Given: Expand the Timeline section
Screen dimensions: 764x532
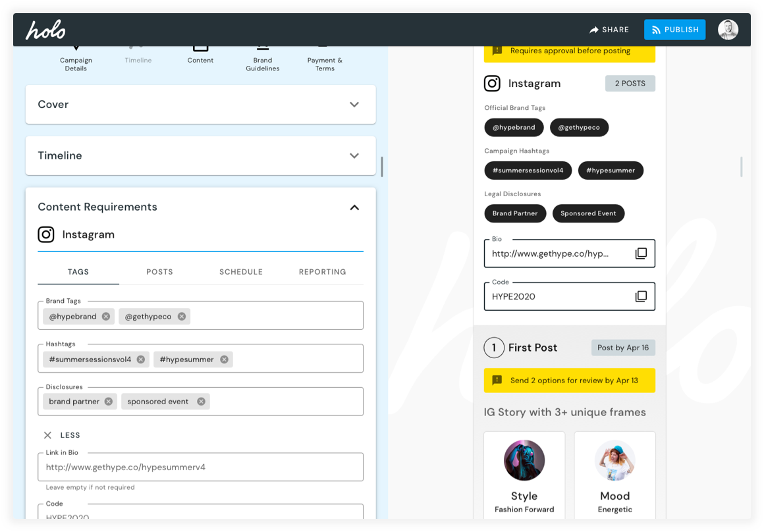Looking at the screenshot, I should (x=354, y=156).
